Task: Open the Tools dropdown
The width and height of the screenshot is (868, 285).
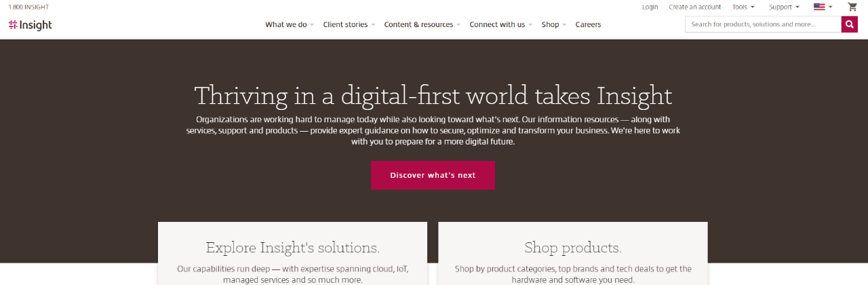Action: (x=743, y=7)
